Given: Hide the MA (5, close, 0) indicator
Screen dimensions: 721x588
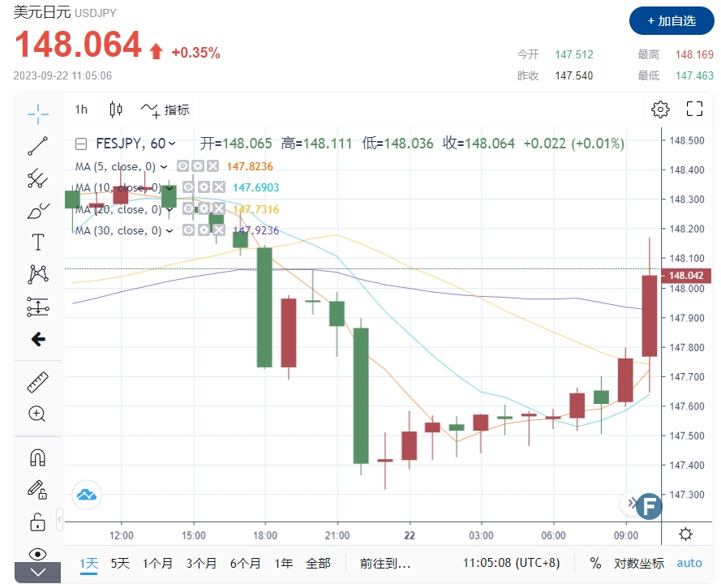Looking at the screenshot, I should [185, 165].
